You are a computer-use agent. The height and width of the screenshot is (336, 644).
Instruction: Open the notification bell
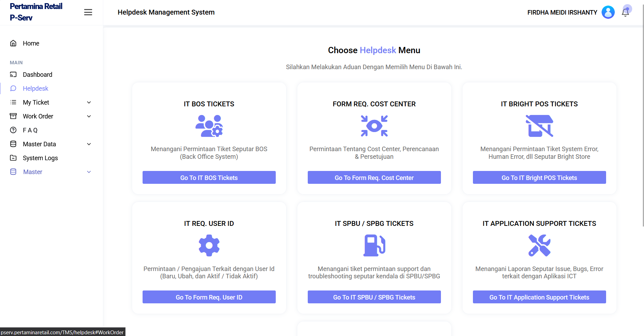pyautogui.click(x=625, y=13)
